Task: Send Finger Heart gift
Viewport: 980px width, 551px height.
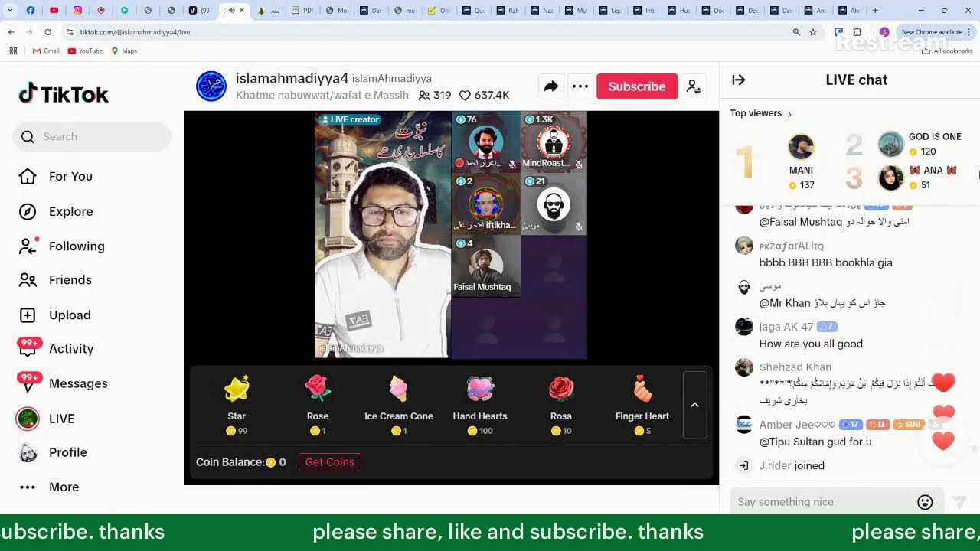Action: (x=642, y=405)
